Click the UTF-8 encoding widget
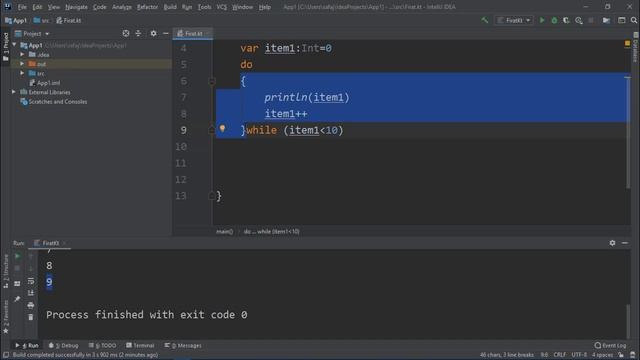640x360 pixels. click(579, 355)
